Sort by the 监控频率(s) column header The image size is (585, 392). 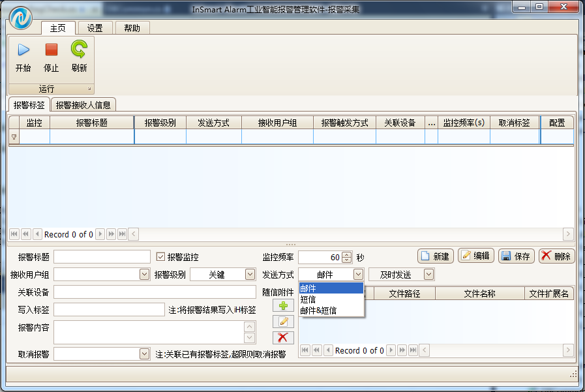click(x=464, y=123)
